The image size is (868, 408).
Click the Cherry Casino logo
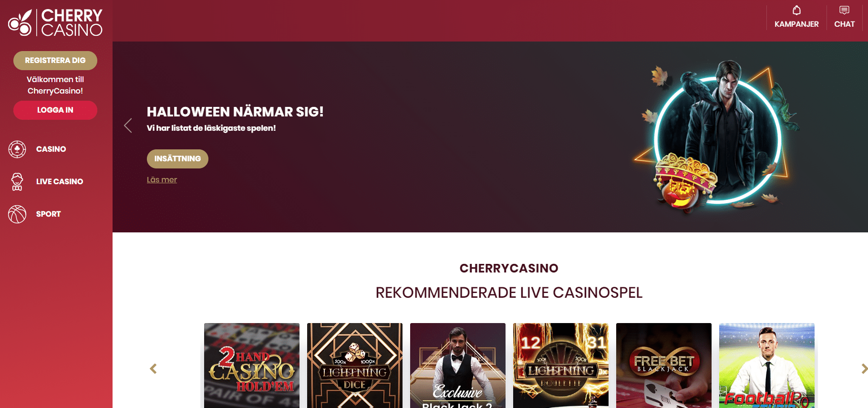55,22
